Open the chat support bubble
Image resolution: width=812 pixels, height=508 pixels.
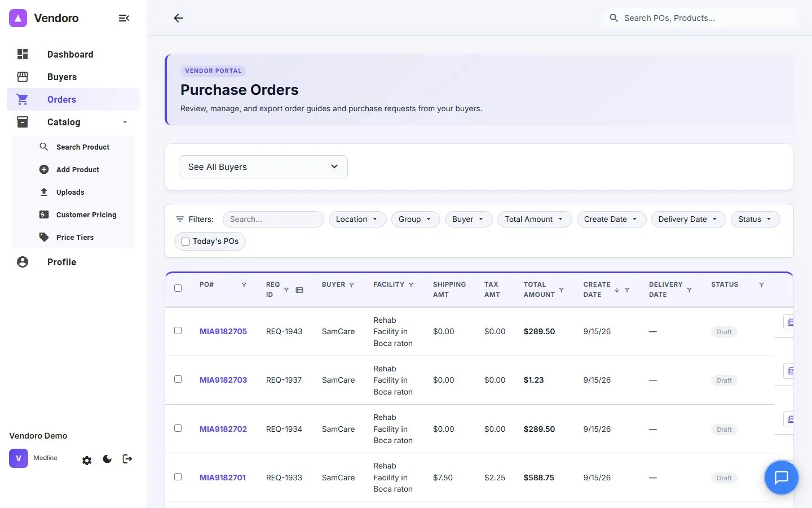(x=781, y=478)
